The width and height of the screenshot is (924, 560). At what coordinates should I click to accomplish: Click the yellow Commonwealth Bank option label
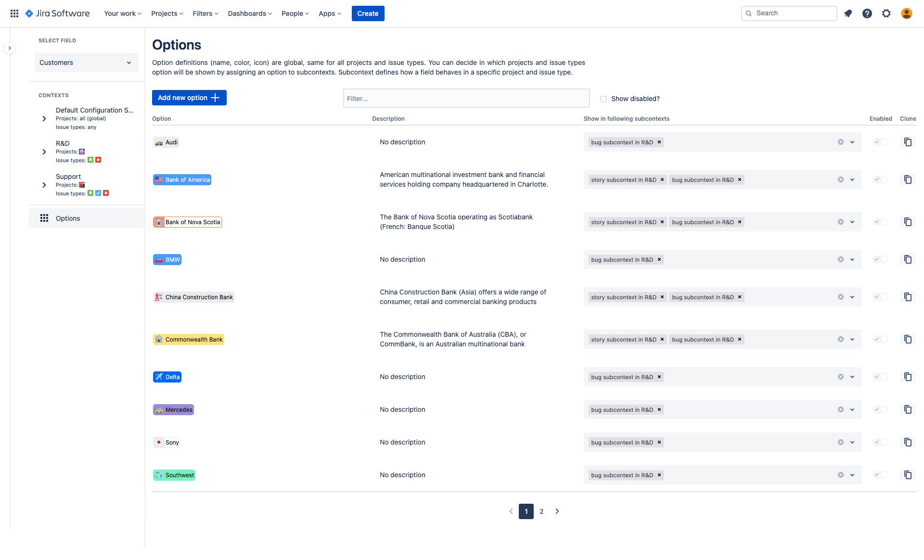point(189,339)
